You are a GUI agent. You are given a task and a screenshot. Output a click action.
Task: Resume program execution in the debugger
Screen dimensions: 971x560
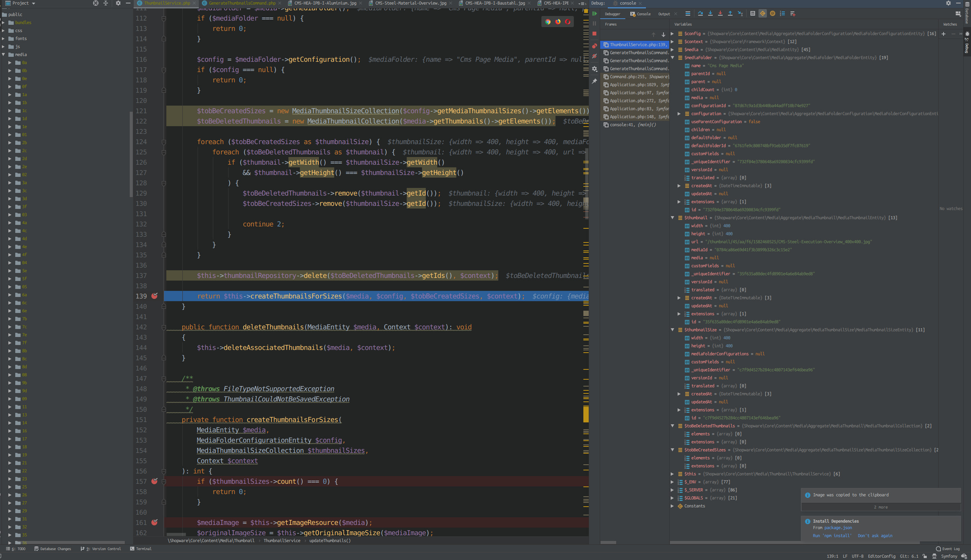[594, 13]
